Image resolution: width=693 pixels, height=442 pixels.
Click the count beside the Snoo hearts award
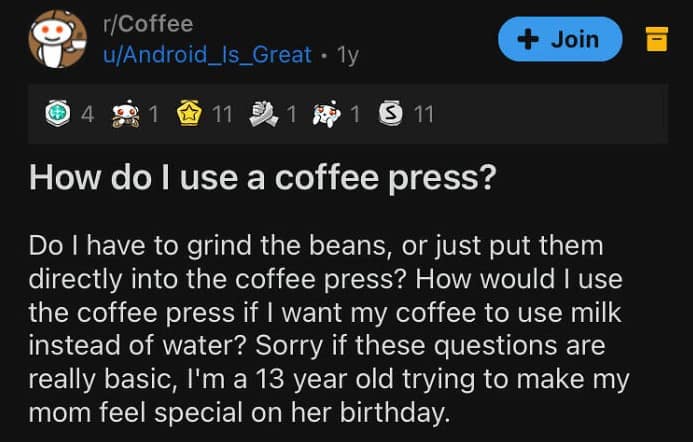coord(356,114)
